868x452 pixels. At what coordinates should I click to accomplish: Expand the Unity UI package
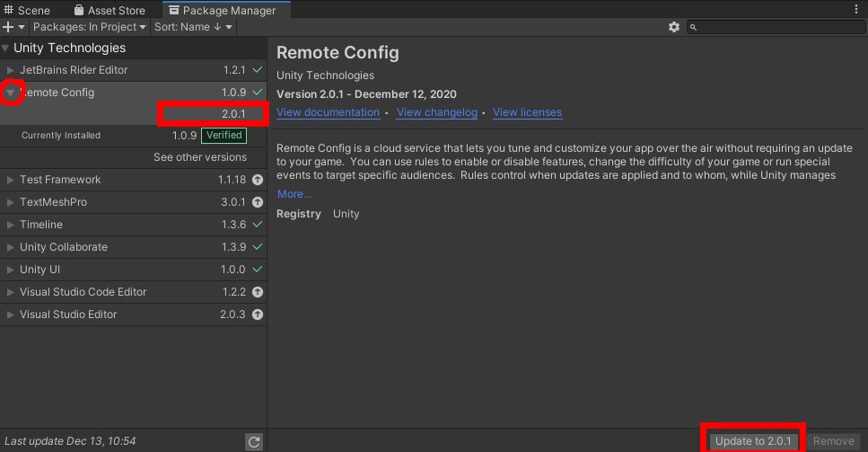(10, 270)
